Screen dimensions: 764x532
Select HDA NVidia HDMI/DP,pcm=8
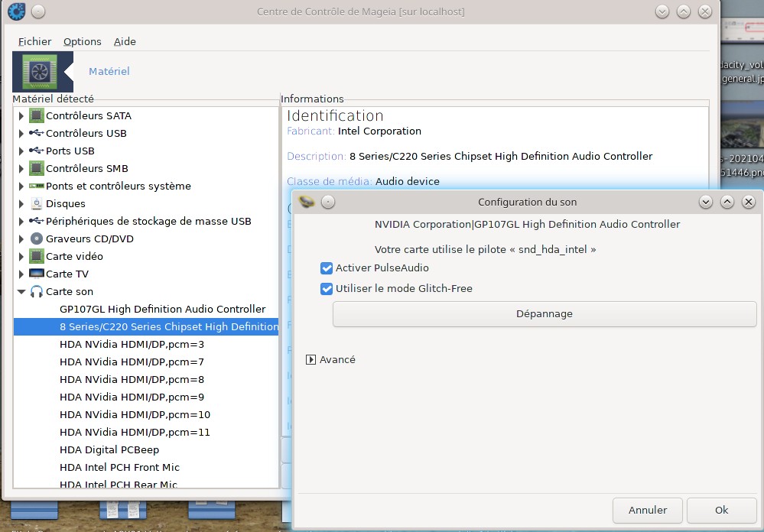click(146, 379)
